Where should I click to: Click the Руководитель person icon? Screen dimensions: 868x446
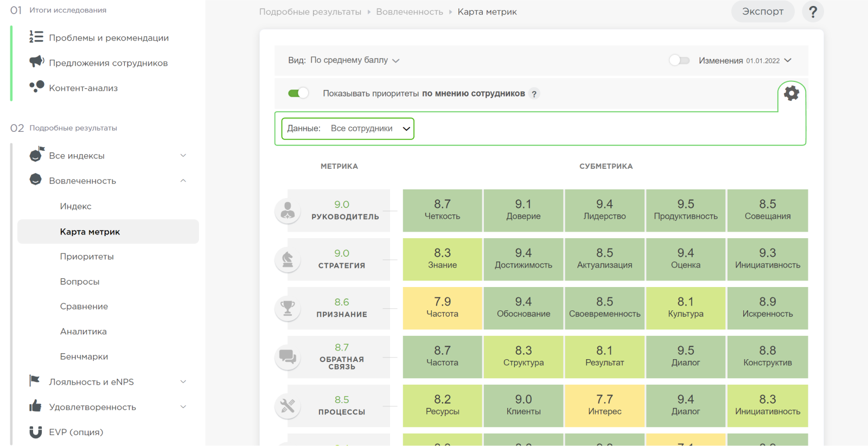pos(288,211)
